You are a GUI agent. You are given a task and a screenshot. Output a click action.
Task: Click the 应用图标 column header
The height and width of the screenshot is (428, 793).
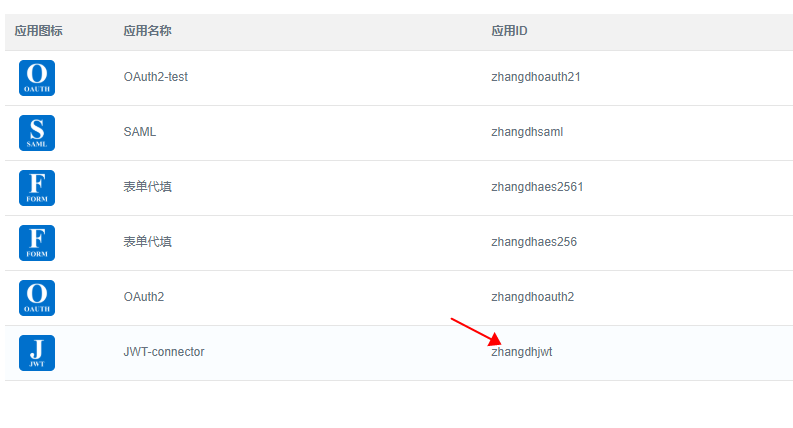tap(39, 31)
